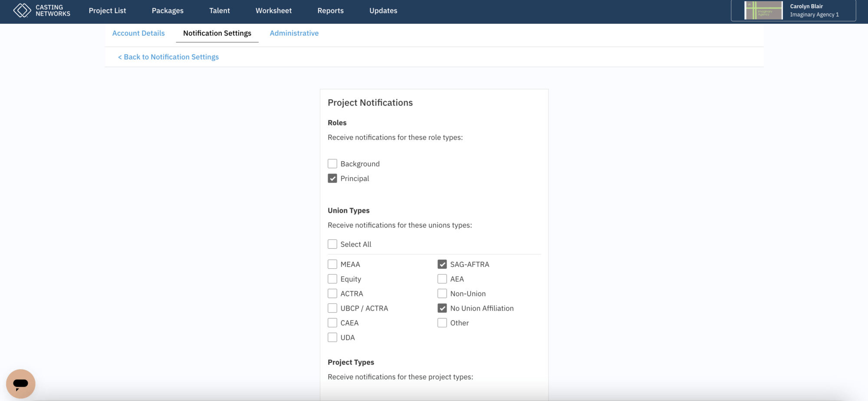The width and height of the screenshot is (868, 401).
Task: Open the chat support bubble
Action: click(20, 383)
